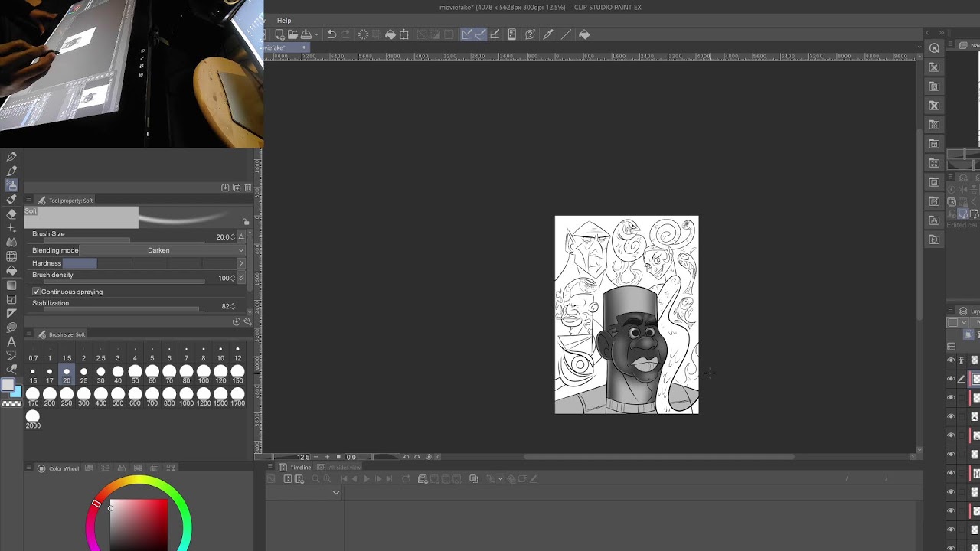Click the Stabilization 82 stepper arrows

[x=233, y=306]
